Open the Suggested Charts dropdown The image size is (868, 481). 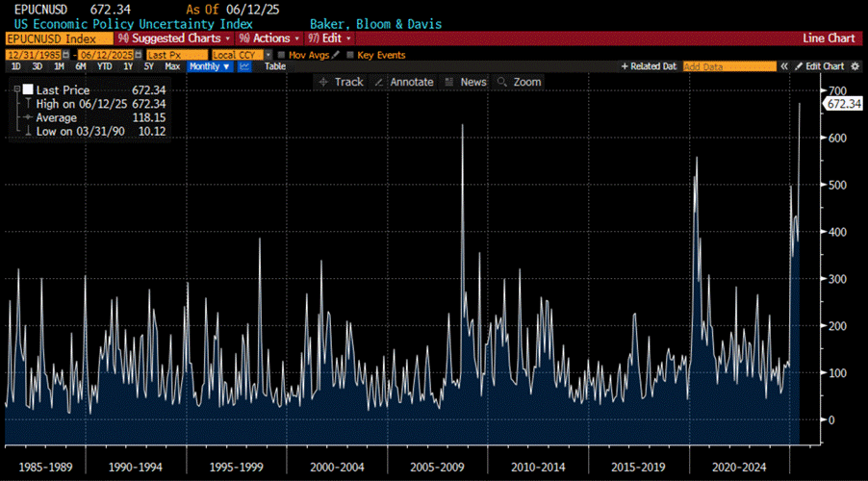pos(174,38)
